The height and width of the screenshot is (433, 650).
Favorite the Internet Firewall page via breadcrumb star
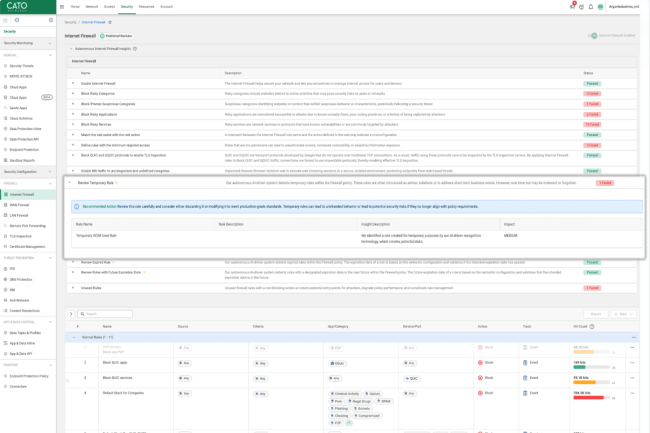click(x=110, y=22)
